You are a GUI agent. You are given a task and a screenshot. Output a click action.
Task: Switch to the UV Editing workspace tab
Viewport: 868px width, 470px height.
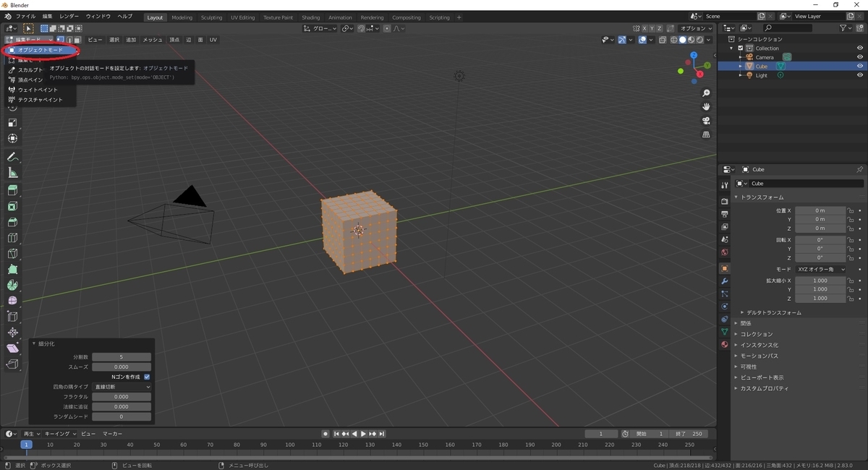pos(243,17)
